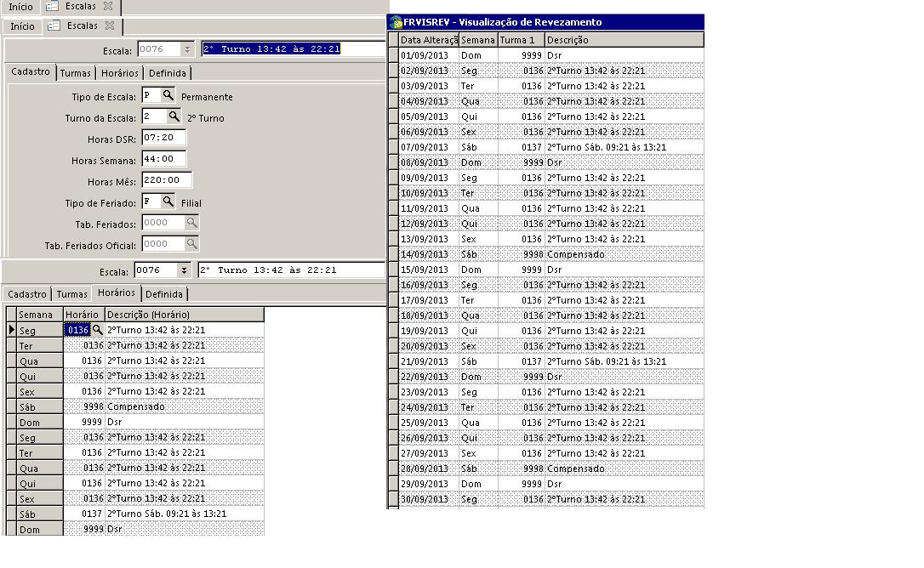Click the Horas Mês field showing 220:00

point(167,180)
